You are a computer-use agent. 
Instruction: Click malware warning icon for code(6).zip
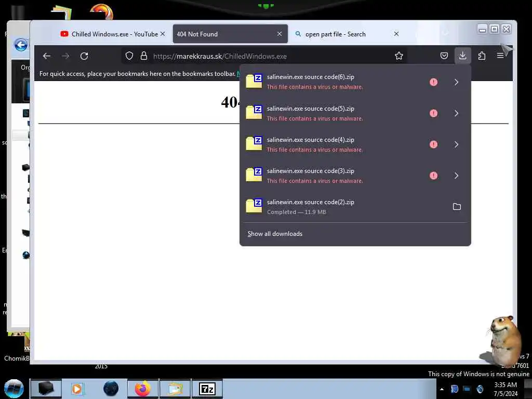click(434, 82)
